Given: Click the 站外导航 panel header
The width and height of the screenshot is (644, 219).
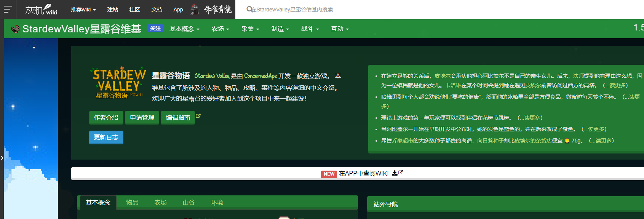Looking at the screenshot, I should click(505, 204).
